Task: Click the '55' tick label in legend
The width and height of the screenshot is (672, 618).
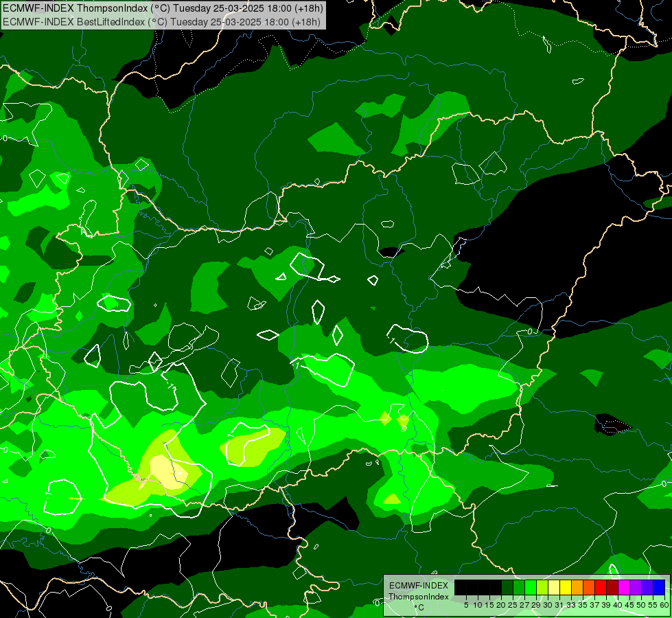Action: pos(653,605)
